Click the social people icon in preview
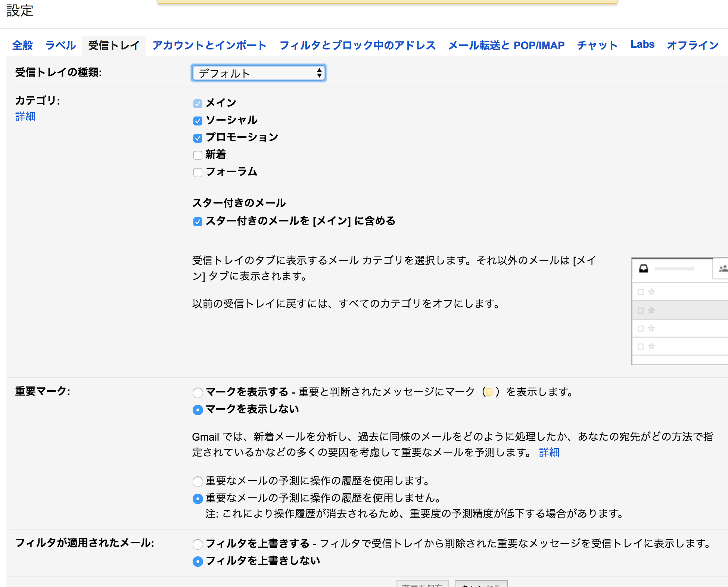 pos(723,269)
